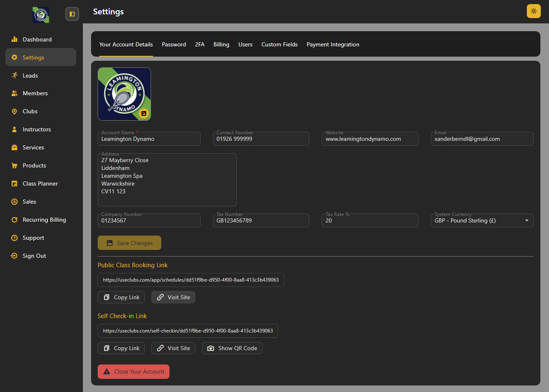Click the Tax Rate % input field
The height and width of the screenshot is (392, 549).
[x=370, y=220]
